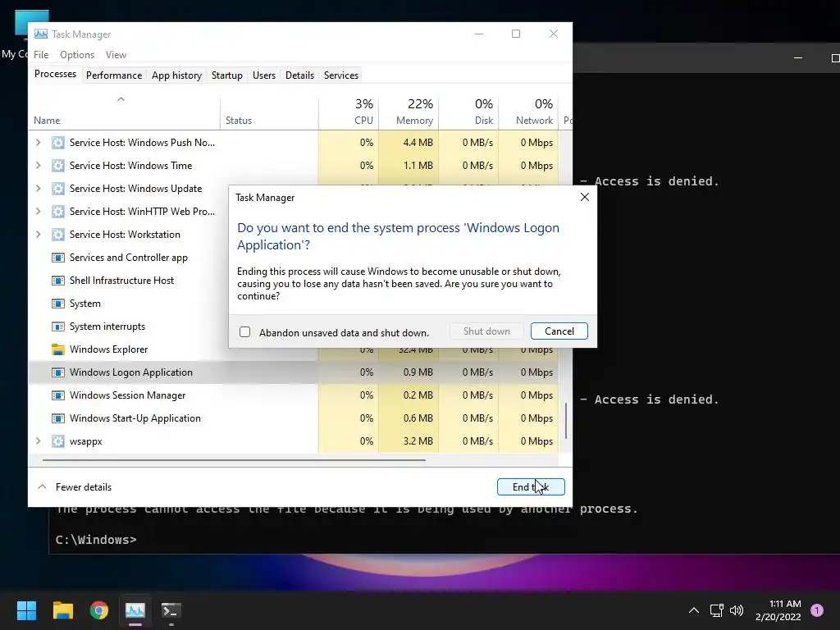Expand Service Host: Windows Time row
Screen dimensions: 840x630
pyautogui.click(x=38, y=166)
